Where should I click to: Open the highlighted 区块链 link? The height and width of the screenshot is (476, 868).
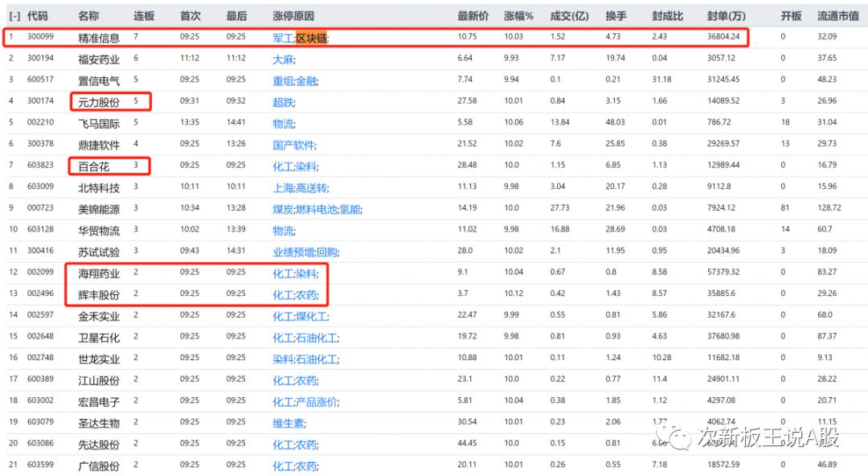[312, 38]
